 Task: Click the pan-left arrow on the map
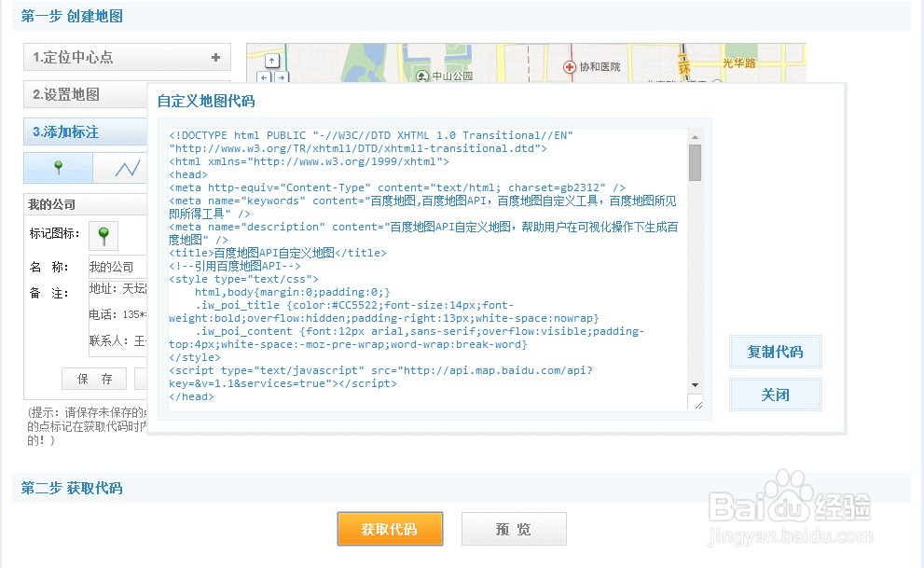(x=264, y=77)
